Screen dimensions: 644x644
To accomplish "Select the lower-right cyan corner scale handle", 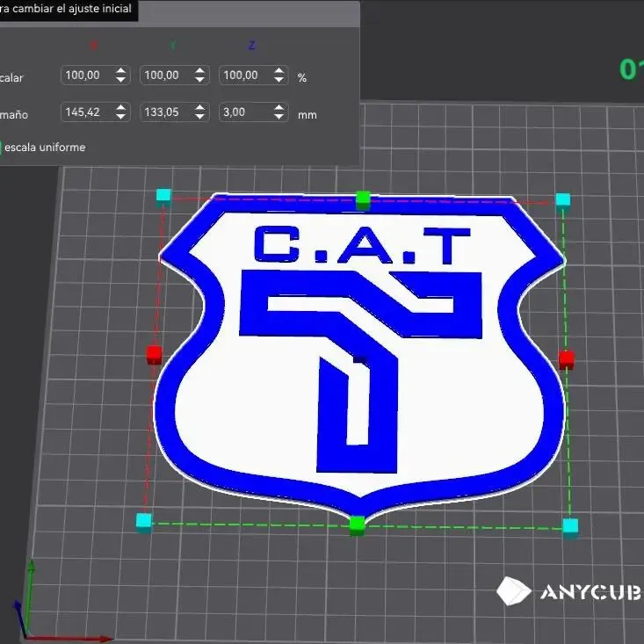I will [570, 527].
